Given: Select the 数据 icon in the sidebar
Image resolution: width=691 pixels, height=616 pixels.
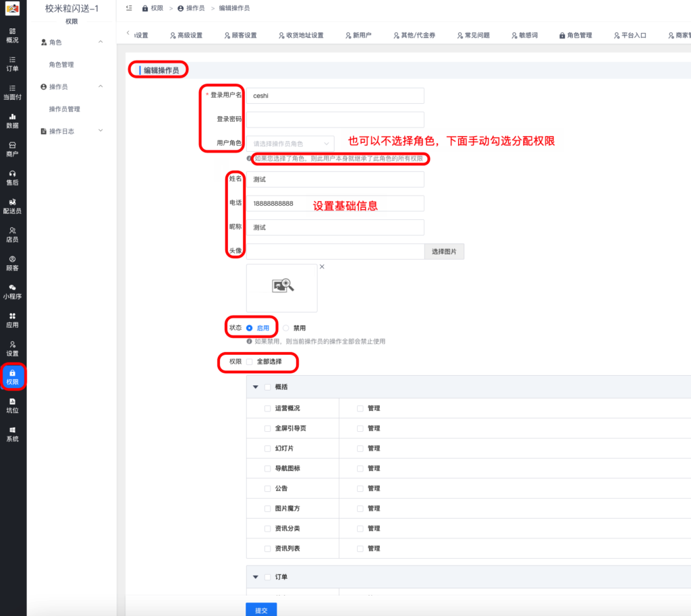Looking at the screenshot, I should point(13,121).
